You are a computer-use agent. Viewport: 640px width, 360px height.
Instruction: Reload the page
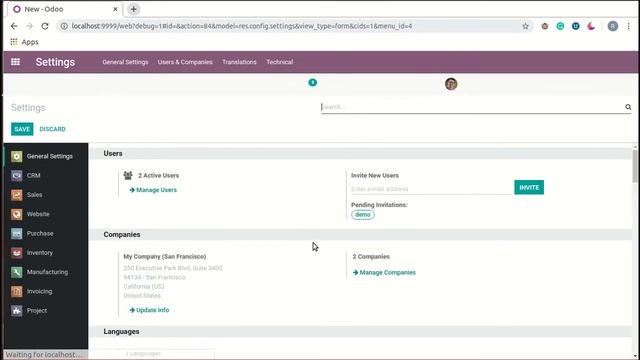coord(45,26)
